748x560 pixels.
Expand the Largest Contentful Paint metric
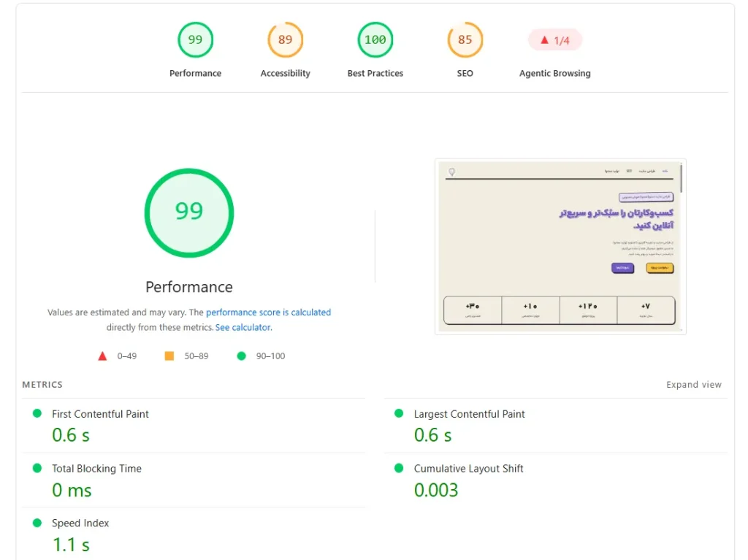point(556,426)
